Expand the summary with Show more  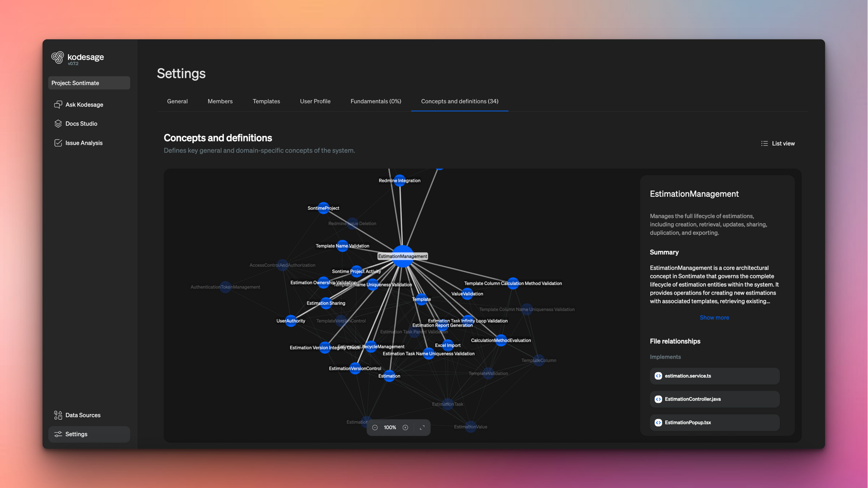(714, 317)
